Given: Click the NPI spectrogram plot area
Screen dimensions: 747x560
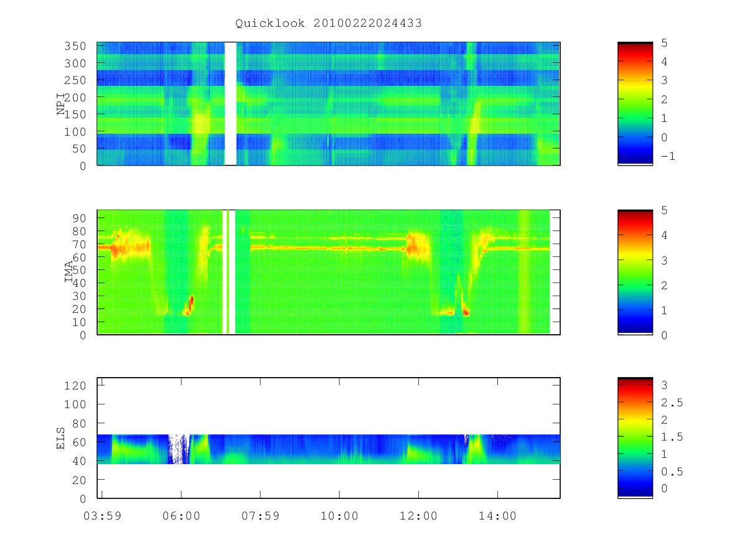Looking at the screenshot, I should click(x=329, y=103).
